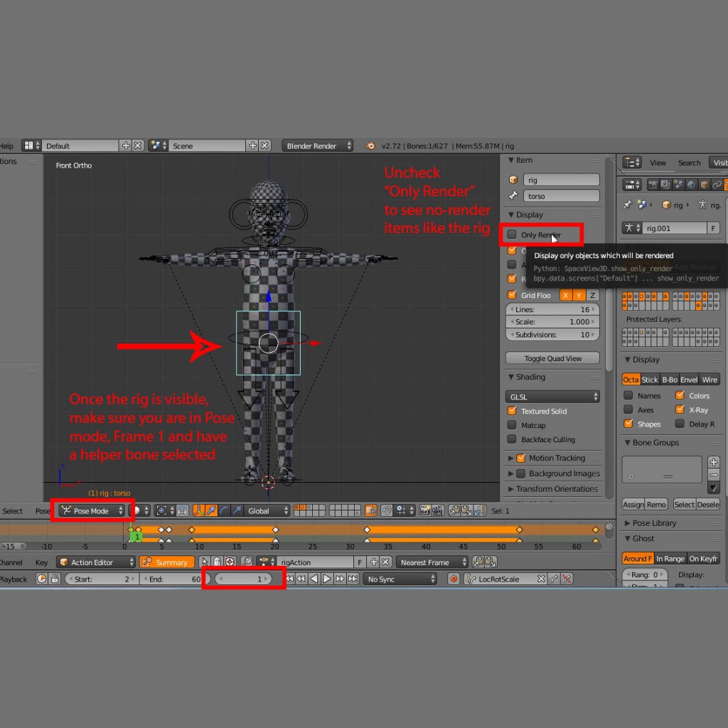Disable the Textured Solid checkbox
This screenshot has width=728, height=728.
click(x=512, y=411)
